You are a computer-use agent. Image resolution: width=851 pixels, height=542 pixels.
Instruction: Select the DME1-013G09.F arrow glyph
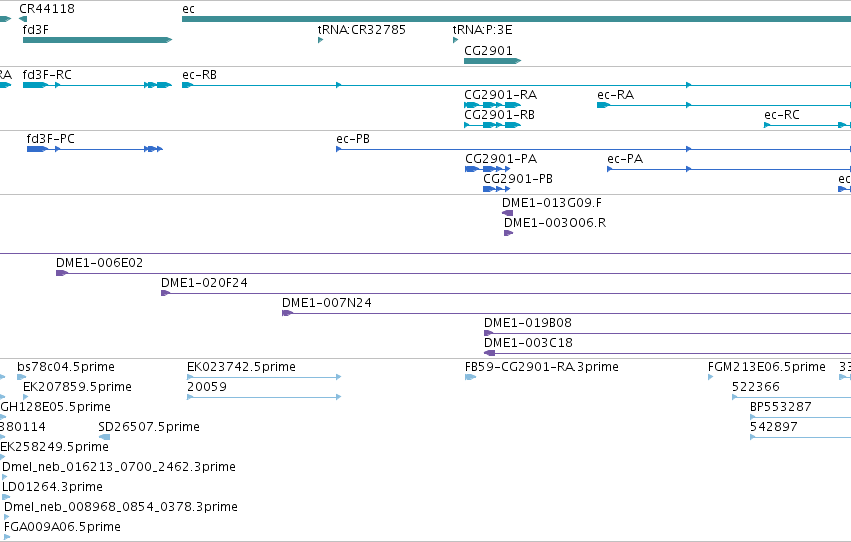tap(507, 213)
